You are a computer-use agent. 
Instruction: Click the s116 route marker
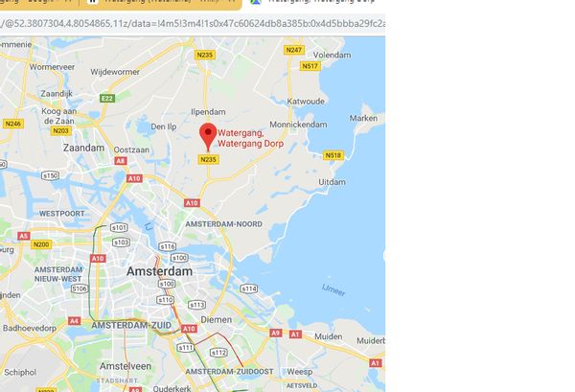pos(167,246)
